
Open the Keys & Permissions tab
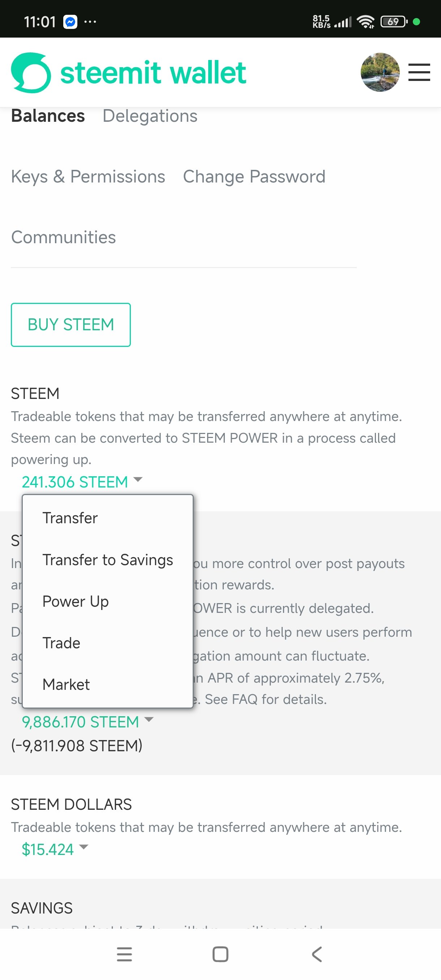pos(88,176)
